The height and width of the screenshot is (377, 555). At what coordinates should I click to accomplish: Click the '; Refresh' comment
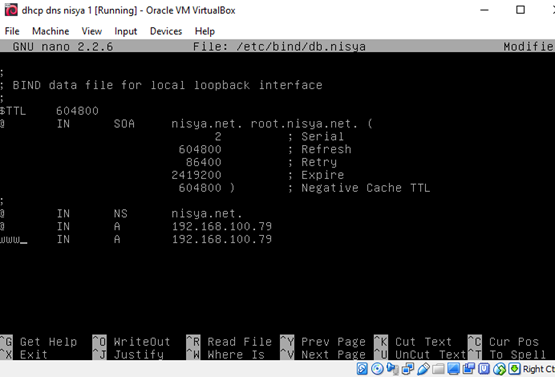pos(319,149)
